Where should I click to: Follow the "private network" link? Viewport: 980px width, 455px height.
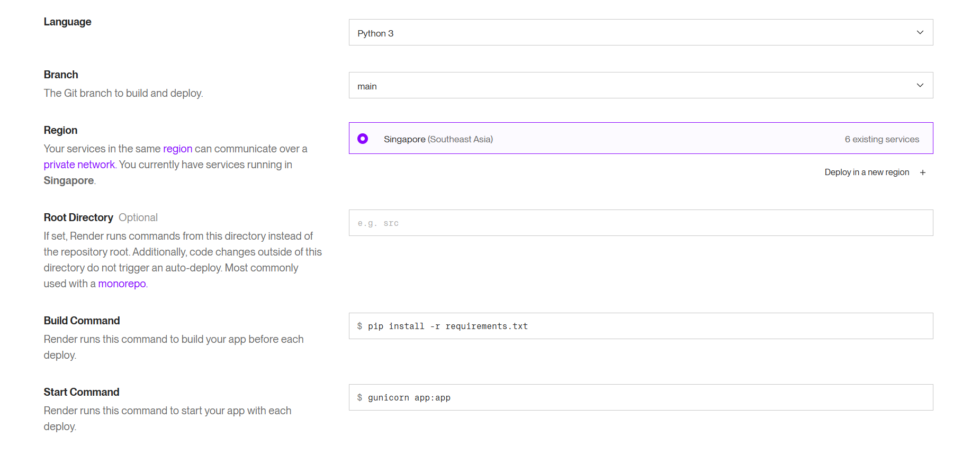tap(79, 165)
